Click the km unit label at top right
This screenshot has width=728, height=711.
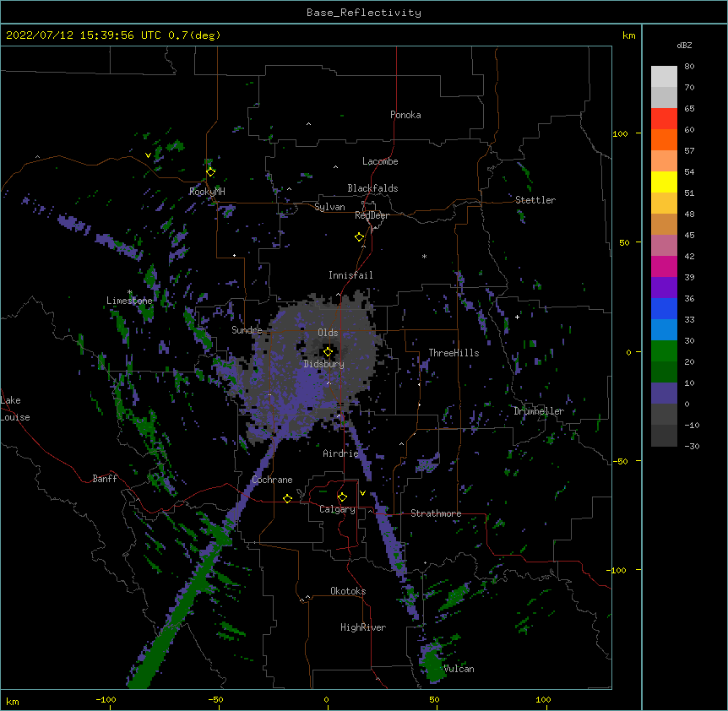click(x=629, y=35)
